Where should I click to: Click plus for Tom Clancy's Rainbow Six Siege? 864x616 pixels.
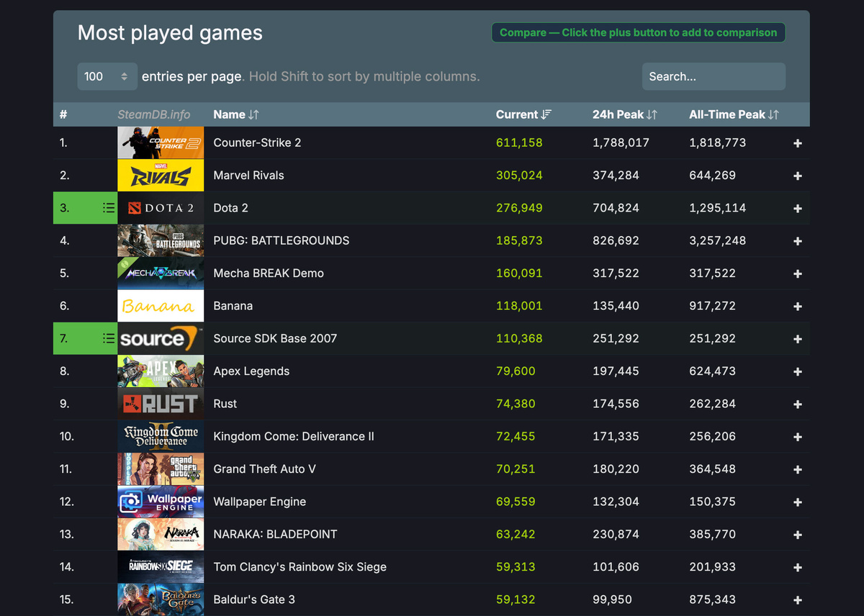coord(797,567)
